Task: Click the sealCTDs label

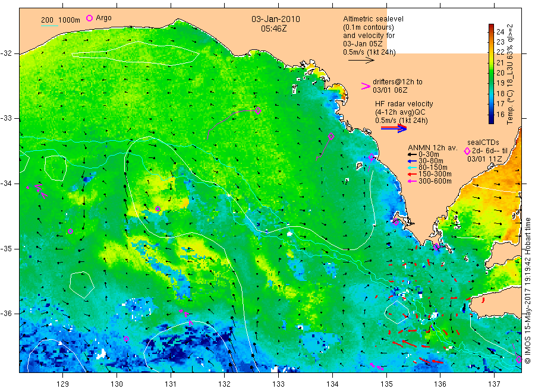Action: 483,143
